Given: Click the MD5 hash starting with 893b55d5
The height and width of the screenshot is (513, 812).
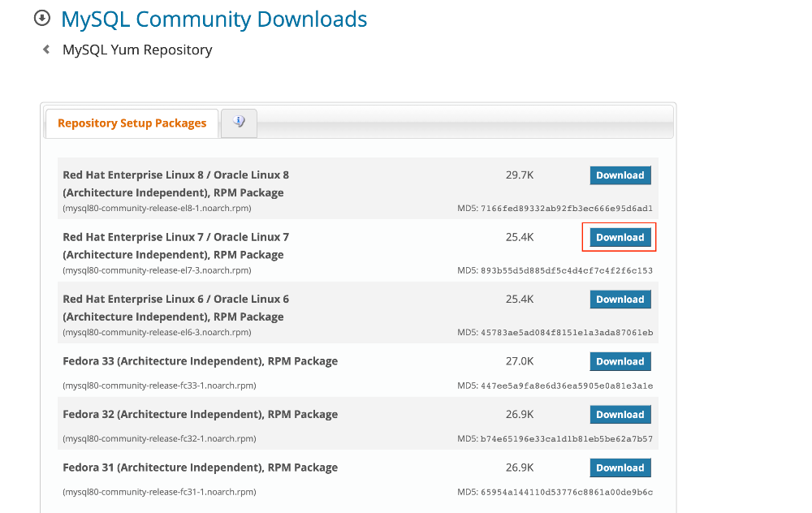Looking at the screenshot, I should click(x=567, y=271).
